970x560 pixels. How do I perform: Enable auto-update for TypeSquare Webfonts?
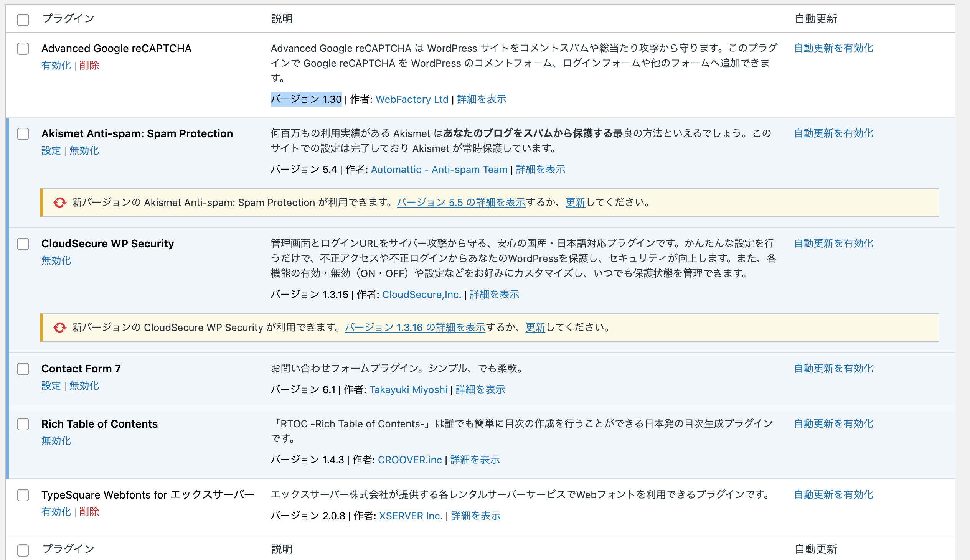point(834,494)
